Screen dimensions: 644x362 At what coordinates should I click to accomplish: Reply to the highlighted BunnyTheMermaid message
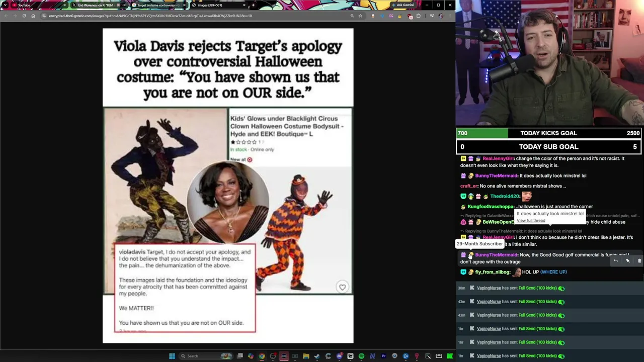615,260
